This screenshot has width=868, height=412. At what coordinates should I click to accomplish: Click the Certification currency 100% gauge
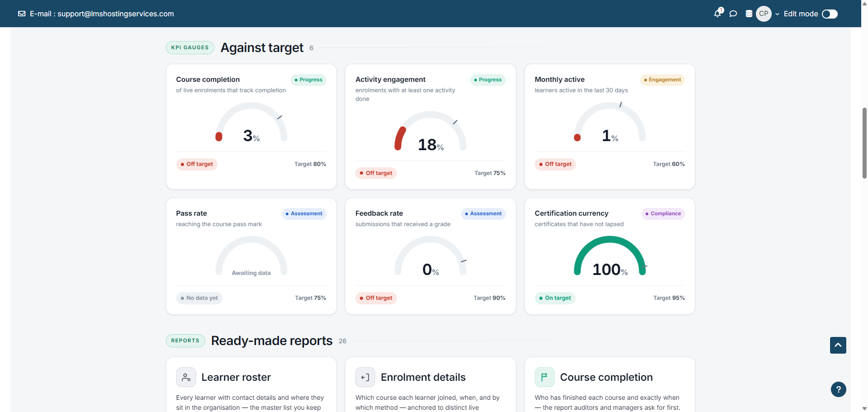pos(610,256)
